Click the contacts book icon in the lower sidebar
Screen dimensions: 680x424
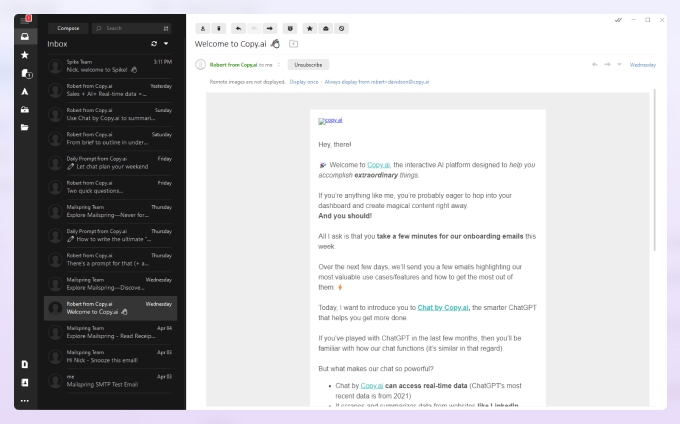click(x=25, y=382)
